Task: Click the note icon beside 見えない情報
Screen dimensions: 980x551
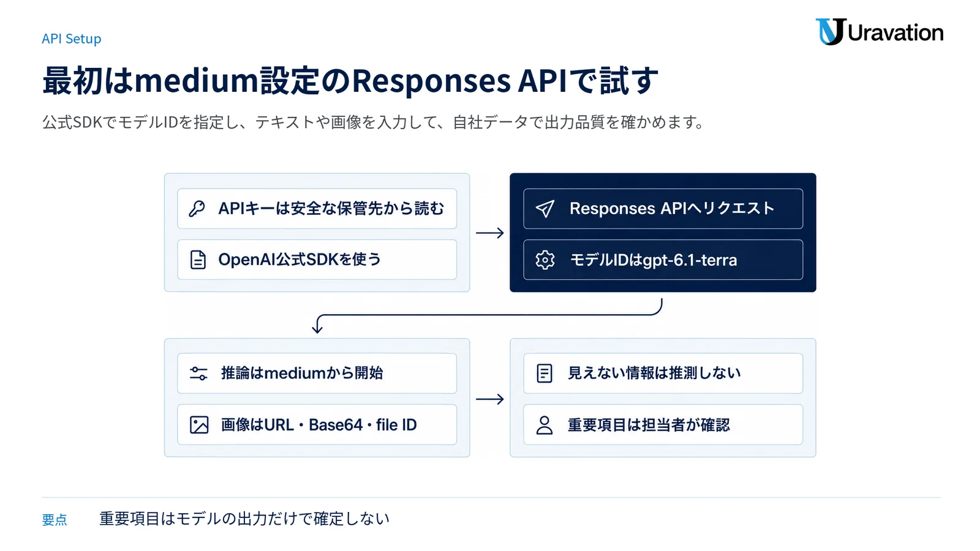Action: [x=545, y=373]
